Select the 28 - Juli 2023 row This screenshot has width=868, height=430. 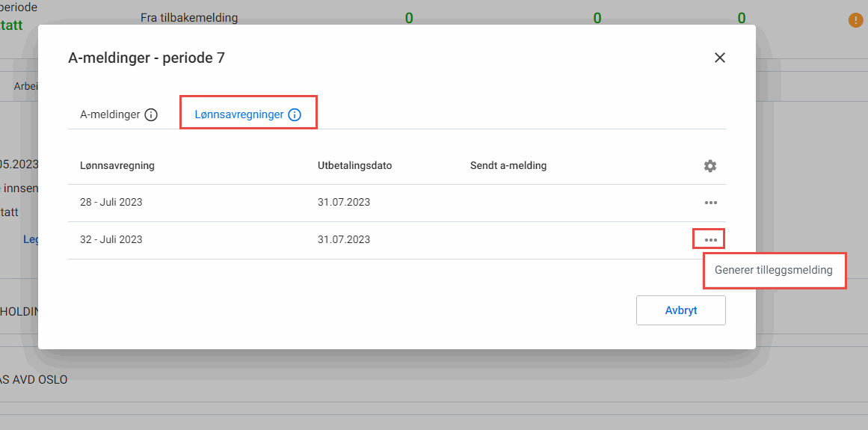tap(111, 203)
